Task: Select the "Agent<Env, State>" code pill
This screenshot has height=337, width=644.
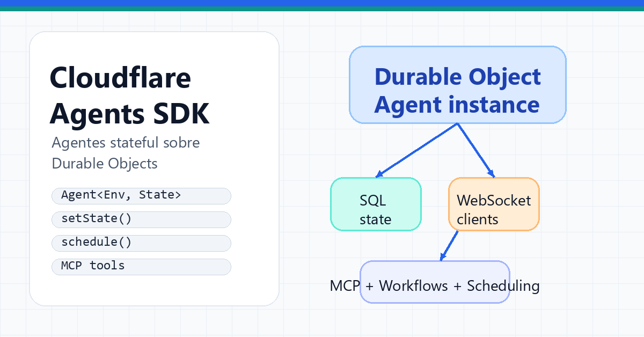Action: pyautogui.click(x=141, y=196)
